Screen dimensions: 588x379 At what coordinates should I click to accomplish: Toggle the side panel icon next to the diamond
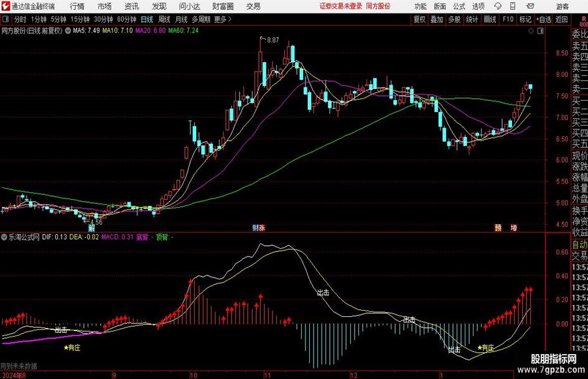540,31
